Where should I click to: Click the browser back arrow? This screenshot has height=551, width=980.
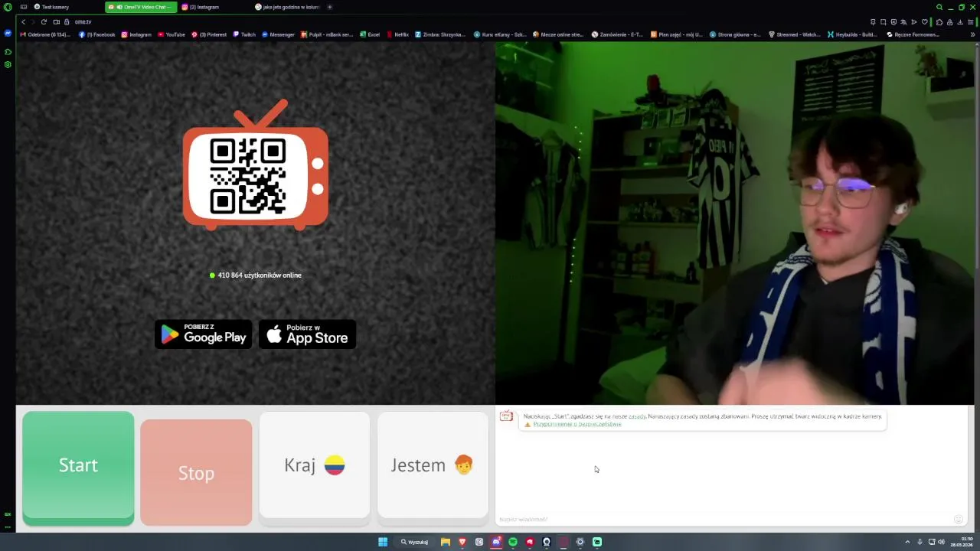23,22
